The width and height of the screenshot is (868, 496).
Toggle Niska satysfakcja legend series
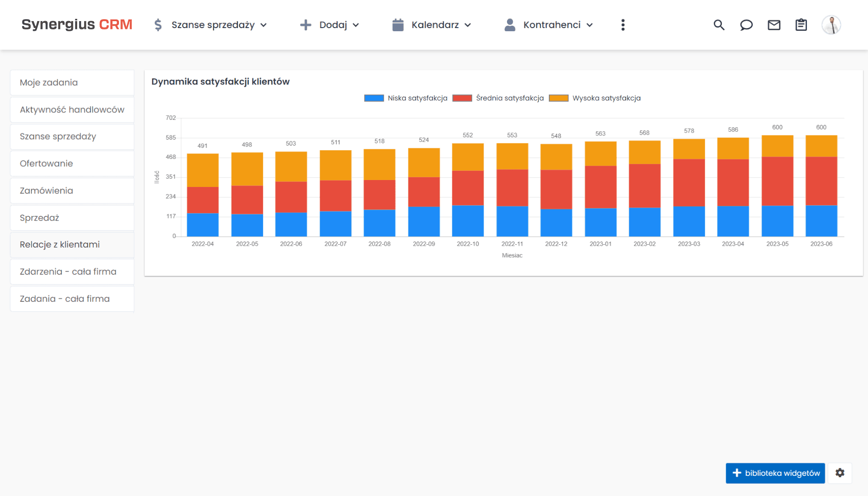(406, 98)
